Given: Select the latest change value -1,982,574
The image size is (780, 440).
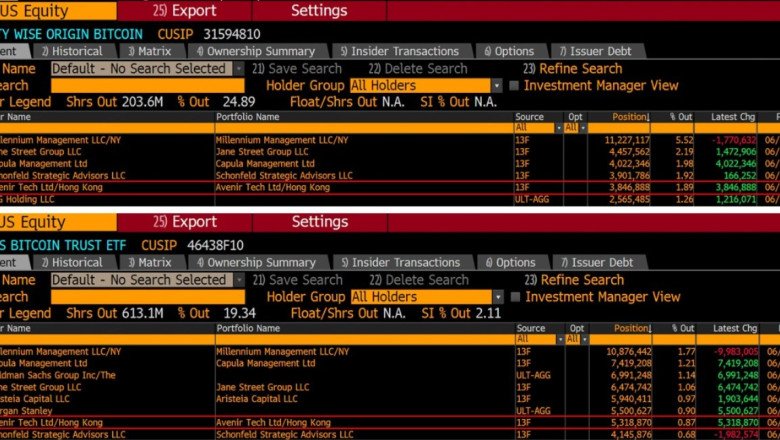Looking at the screenshot, I should tap(736, 435).
